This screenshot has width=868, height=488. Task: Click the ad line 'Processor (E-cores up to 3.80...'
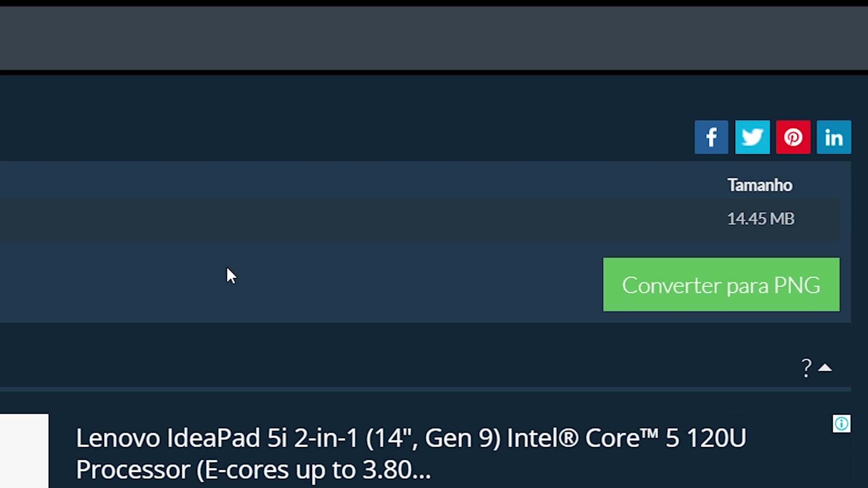(x=253, y=470)
